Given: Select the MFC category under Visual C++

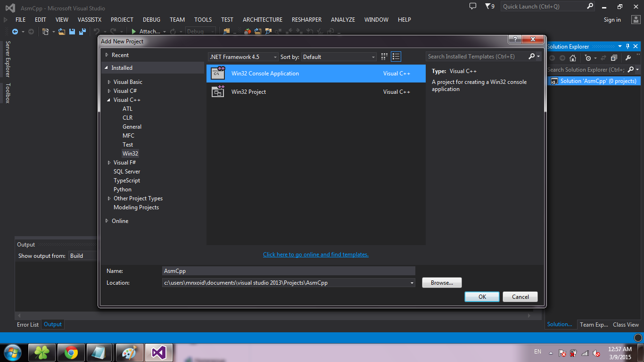Looking at the screenshot, I should (128, 136).
